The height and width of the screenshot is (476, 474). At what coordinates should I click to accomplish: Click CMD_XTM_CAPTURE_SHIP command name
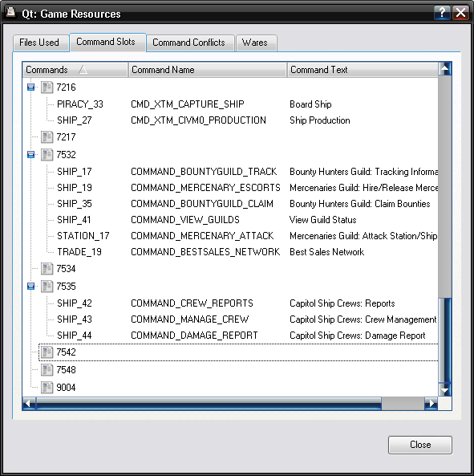[188, 104]
